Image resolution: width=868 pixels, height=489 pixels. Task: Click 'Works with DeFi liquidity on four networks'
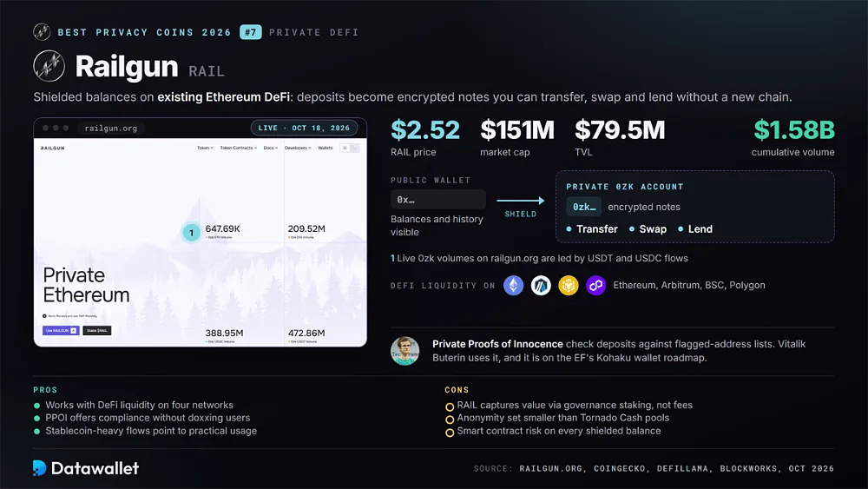(x=140, y=405)
